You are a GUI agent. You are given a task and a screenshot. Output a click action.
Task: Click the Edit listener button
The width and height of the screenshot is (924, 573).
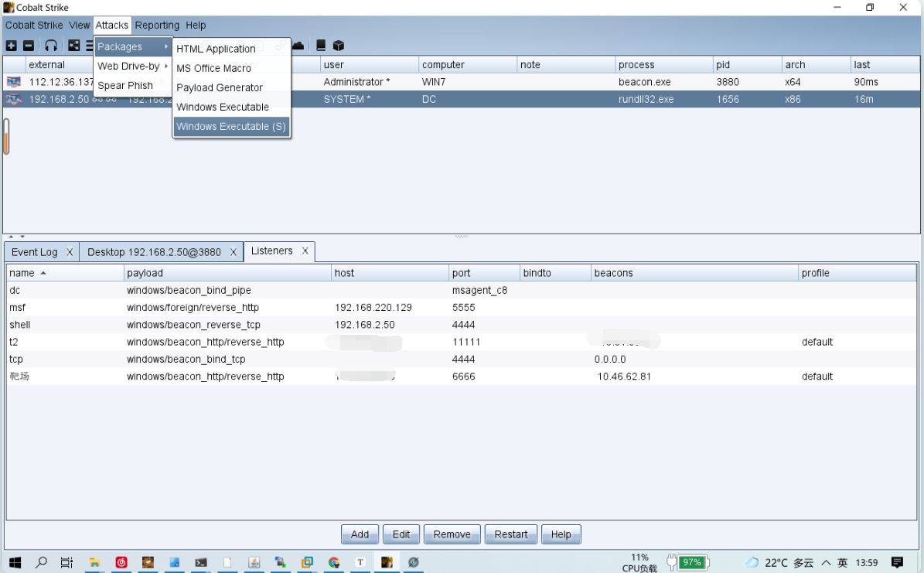[401, 534]
